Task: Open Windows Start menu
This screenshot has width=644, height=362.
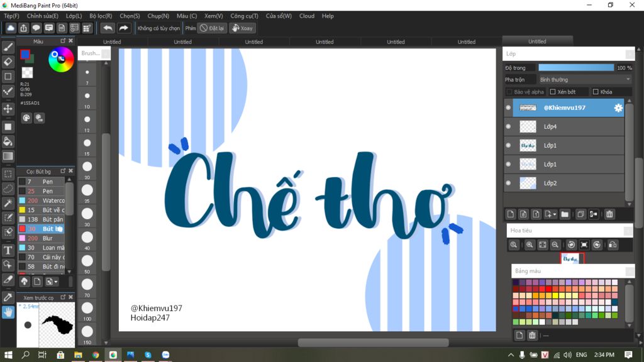Action: click(8, 354)
